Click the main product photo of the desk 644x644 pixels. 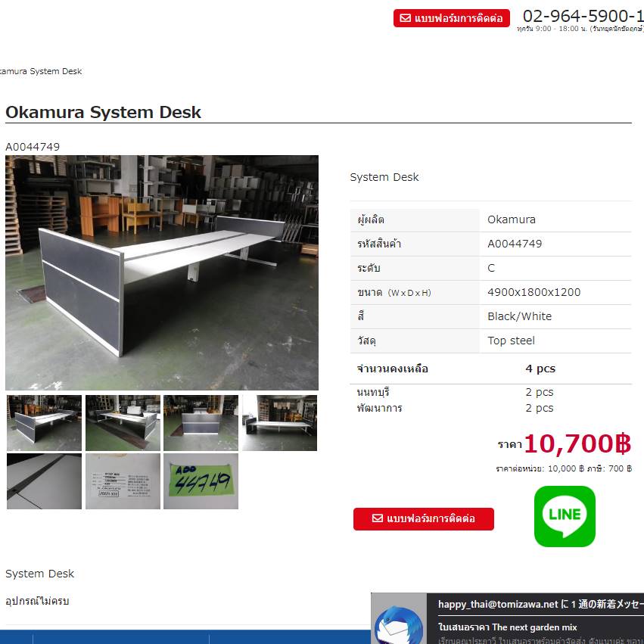(162, 272)
